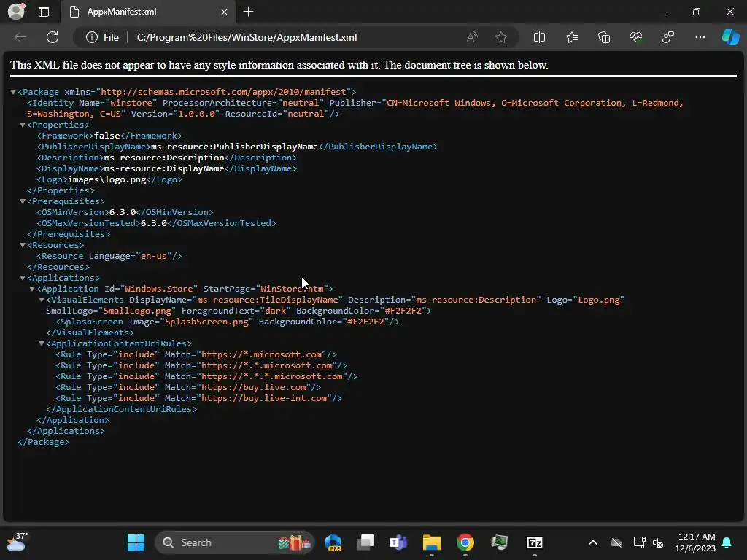The height and width of the screenshot is (560, 747).
Task: Open Browser essentials heart icon
Action: point(636,37)
